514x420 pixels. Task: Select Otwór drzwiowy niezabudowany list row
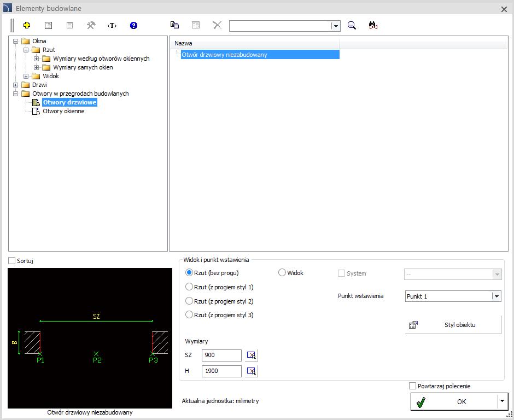click(260, 55)
